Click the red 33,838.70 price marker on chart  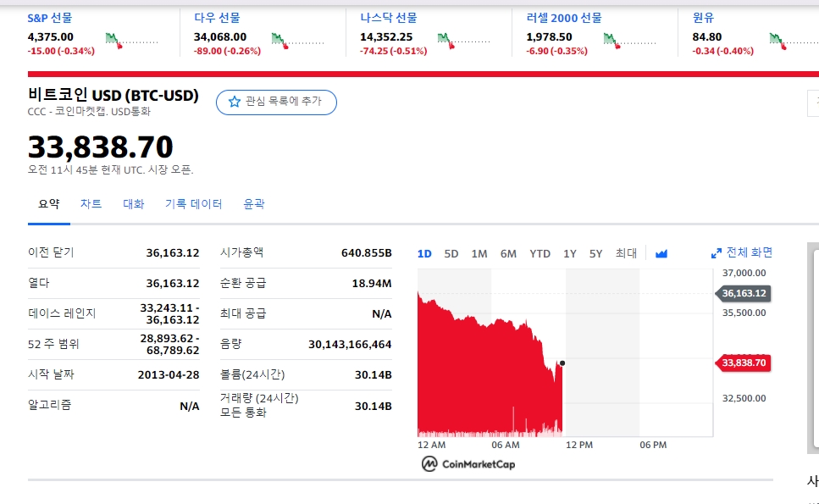743,363
